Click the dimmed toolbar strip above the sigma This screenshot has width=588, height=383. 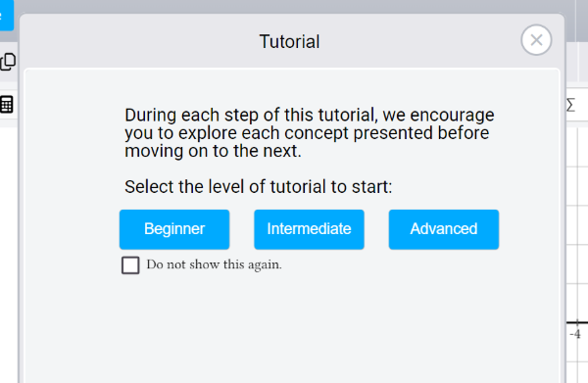[577, 62]
